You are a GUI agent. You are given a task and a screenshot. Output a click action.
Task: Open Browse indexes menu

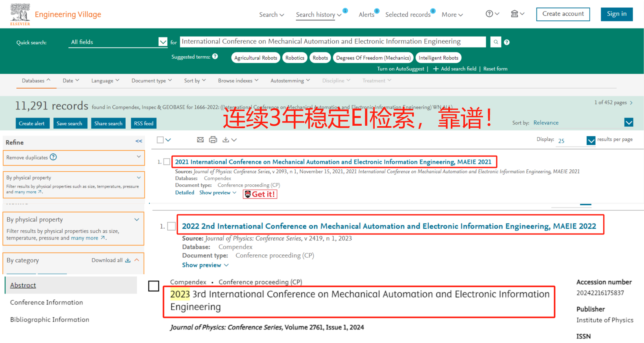click(x=238, y=81)
